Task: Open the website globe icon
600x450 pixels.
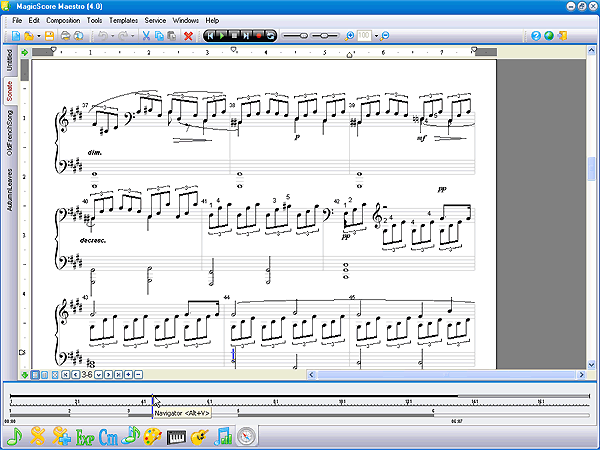Action: (x=549, y=36)
